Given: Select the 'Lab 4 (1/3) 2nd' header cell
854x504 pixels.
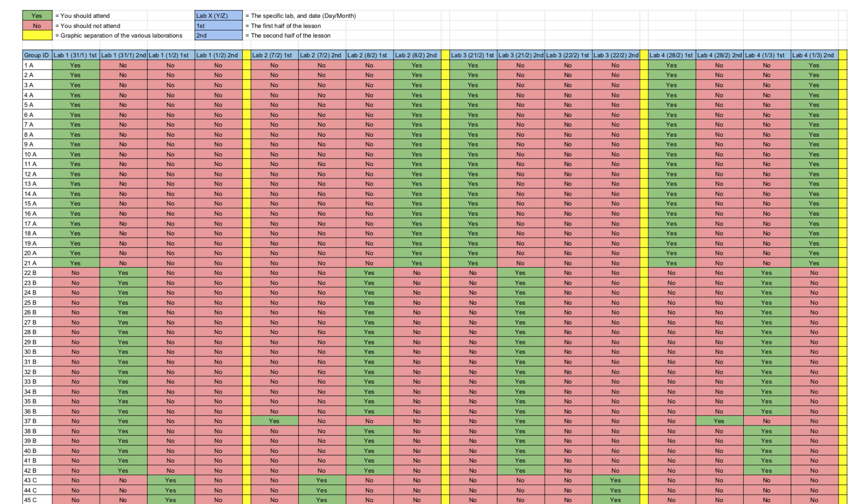Looking at the screenshot, I should pyautogui.click(x=814, y=55).
